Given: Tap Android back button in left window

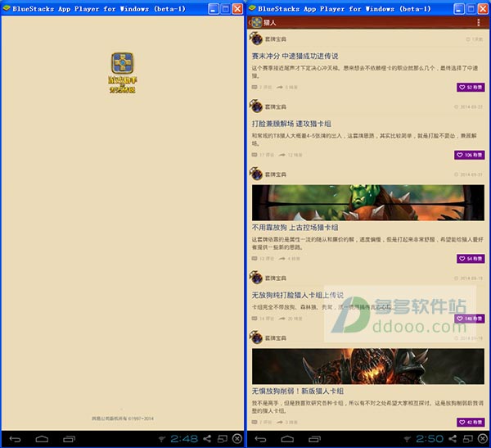Looking at the screenshot, I should tap(15, 439).
